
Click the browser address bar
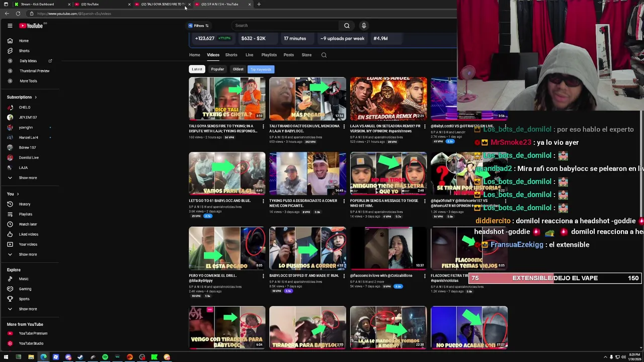(242, 14)
